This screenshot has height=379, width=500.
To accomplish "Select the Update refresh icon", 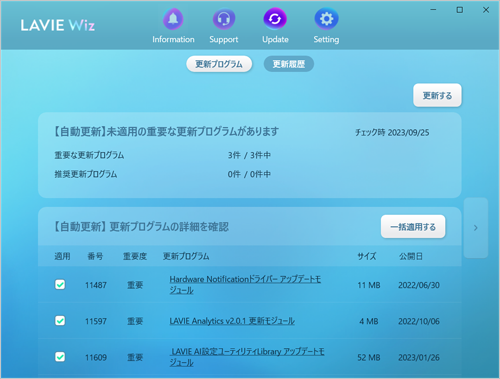I will [x=275, y=19].
